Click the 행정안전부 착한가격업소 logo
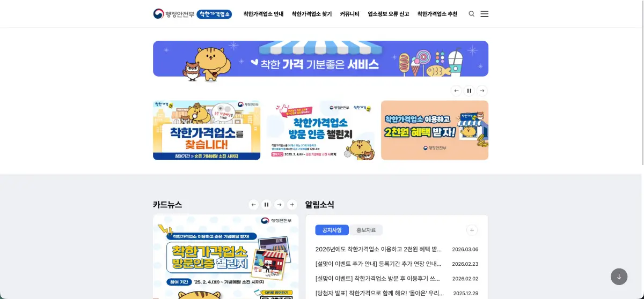 coord(192,14)
